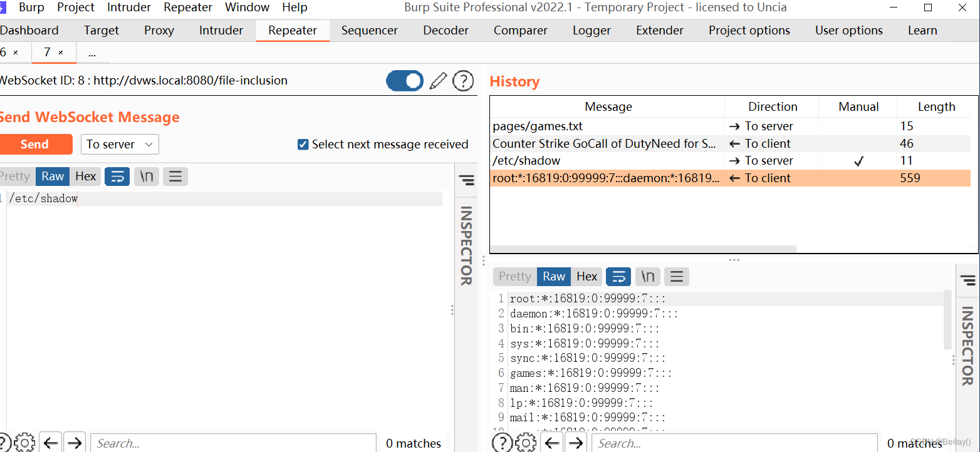This screenshot has height=452, width=980.
Task: Toggle the WebSocket connection switch
Action: pos(405,81)
